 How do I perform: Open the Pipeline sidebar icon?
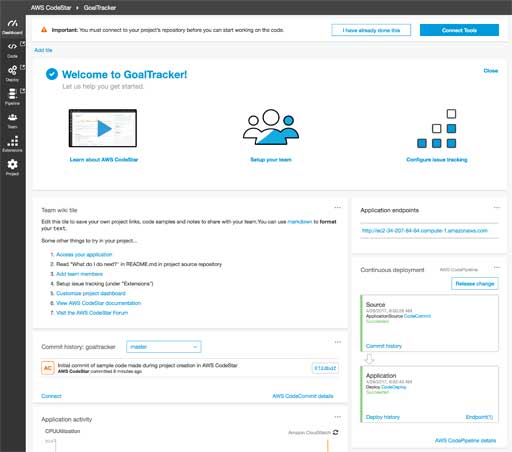coord(12,97)
